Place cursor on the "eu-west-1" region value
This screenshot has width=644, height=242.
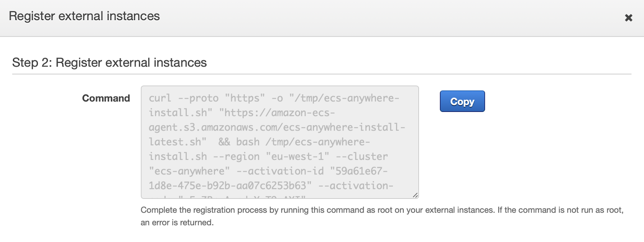click(297, 157)
